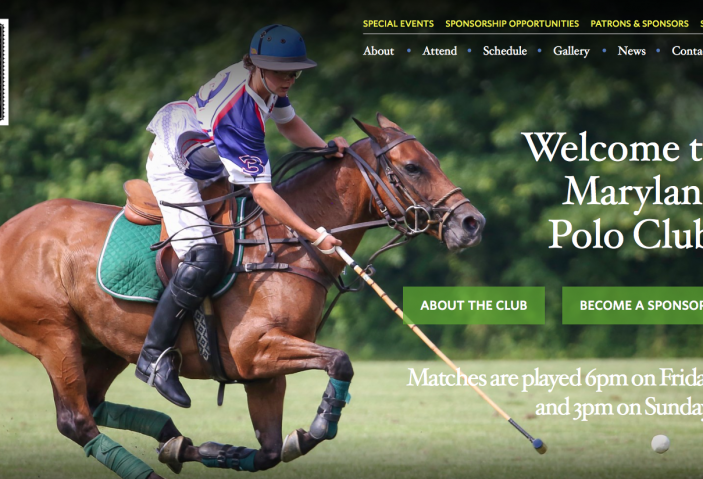Open the News menu item
Viewport: 703px width, 479px height.
[x=631, y=51]
